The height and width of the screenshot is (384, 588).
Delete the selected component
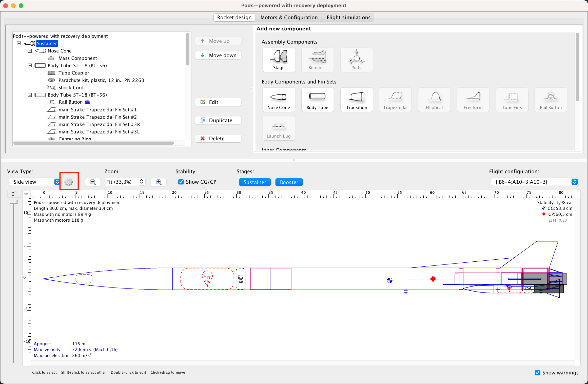click(x=218, y=138)
